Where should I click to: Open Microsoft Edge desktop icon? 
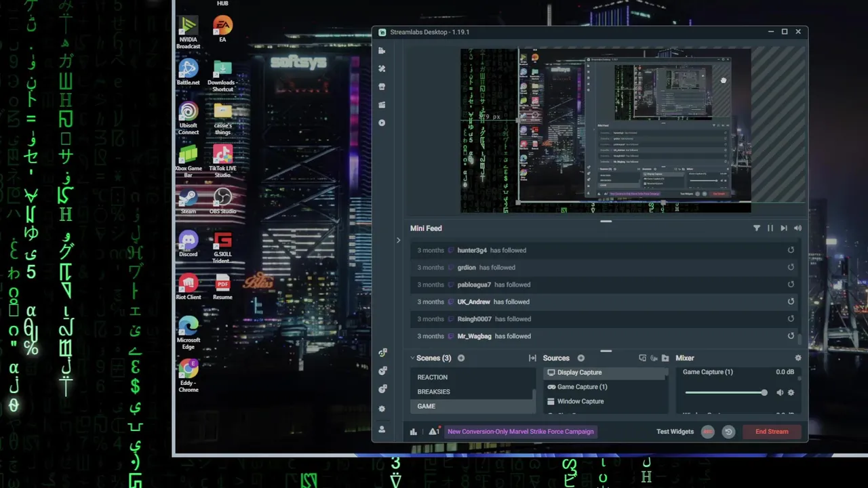point(188,333)
